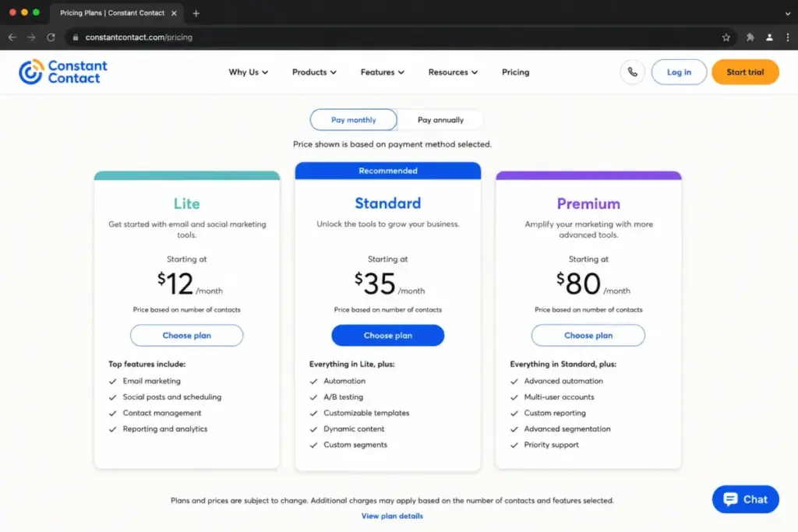
Task: Close the Pricing Plans tab
Action: tap(174, 13)
